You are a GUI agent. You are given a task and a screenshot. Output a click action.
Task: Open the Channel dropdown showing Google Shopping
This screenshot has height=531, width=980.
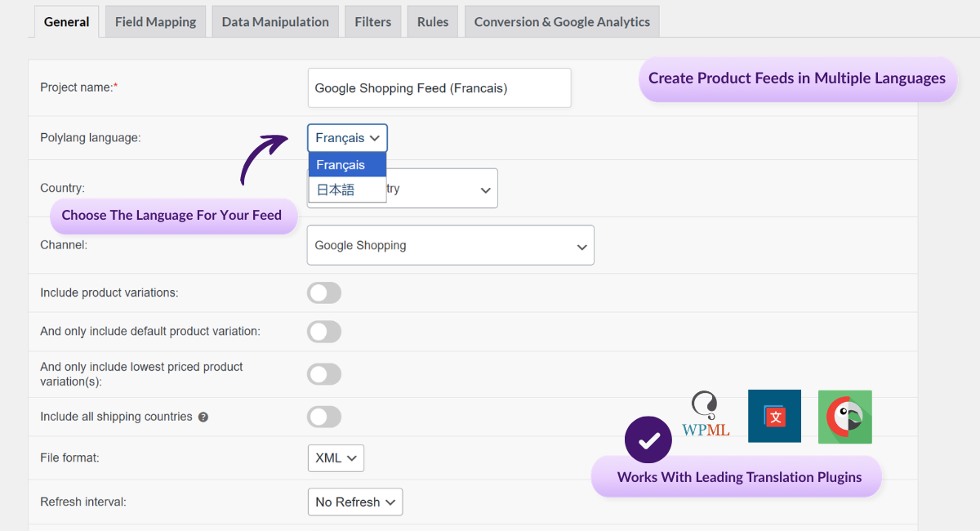pyautogui.click(x=450, y=245)
